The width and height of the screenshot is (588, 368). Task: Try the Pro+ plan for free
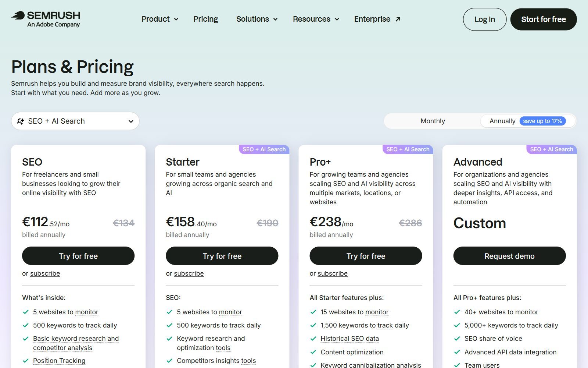pyautogui.click(x=366, y=256)
